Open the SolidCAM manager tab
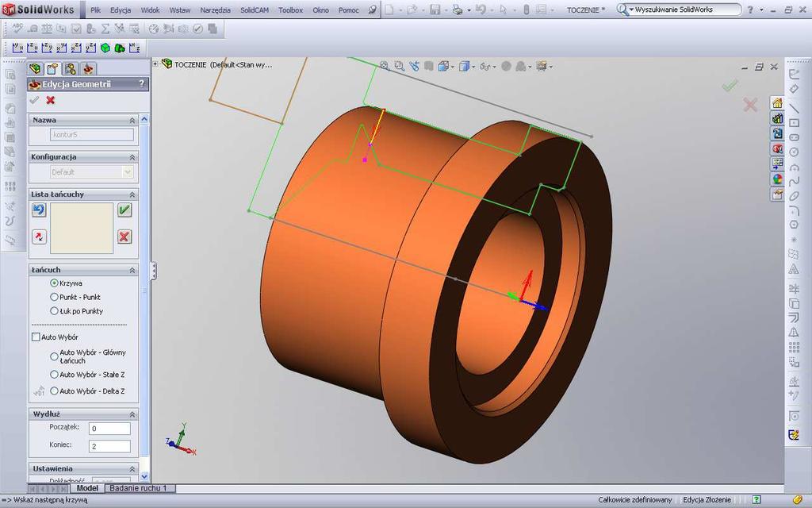812x508 pixels. click(88, 68)
